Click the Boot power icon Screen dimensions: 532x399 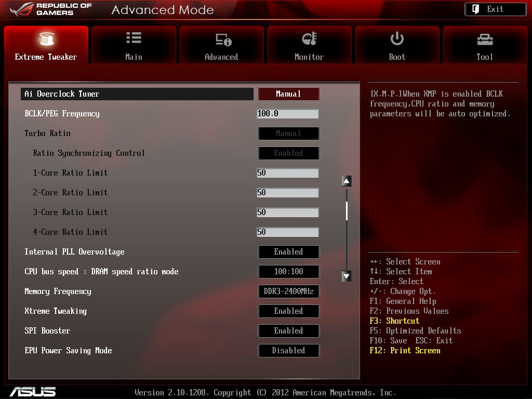[x=397, y=38]
